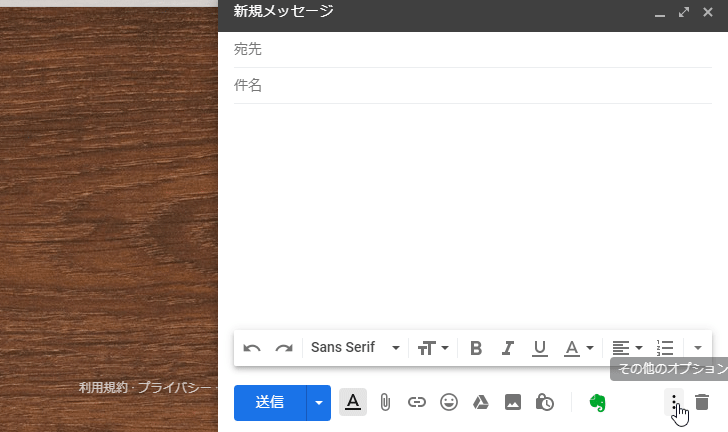The image size is (728, 432).
Task: Click the 件名 subject field
Action: pyautogui.click(x=473, y=85)
